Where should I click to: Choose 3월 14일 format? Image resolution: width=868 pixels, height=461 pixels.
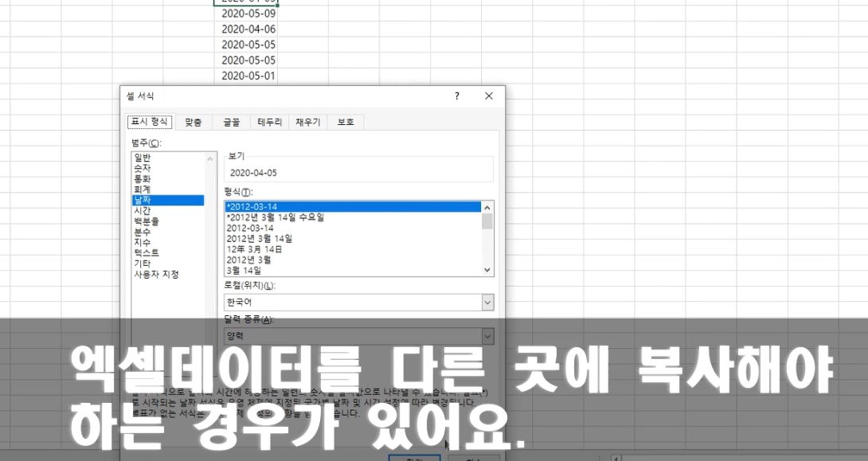354,270
